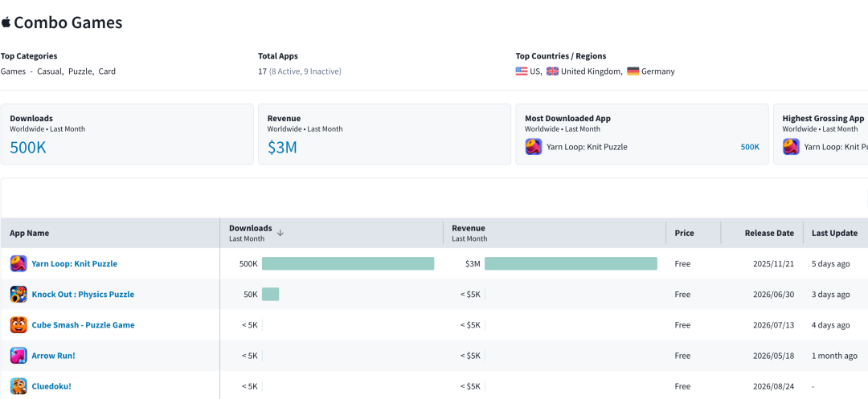This screenshot has width=868, height=399.
Task: Click release date 2025/11/21
Action: (773, 263)
